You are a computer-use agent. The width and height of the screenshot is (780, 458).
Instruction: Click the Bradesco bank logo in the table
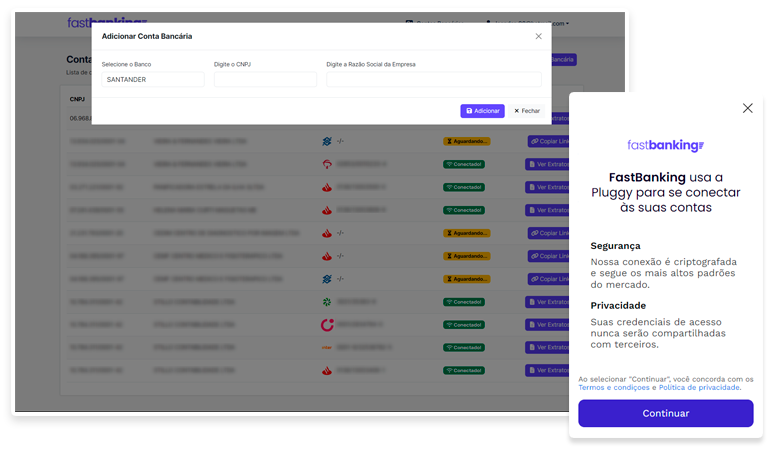pyautogui.click(x=327, y=163)
